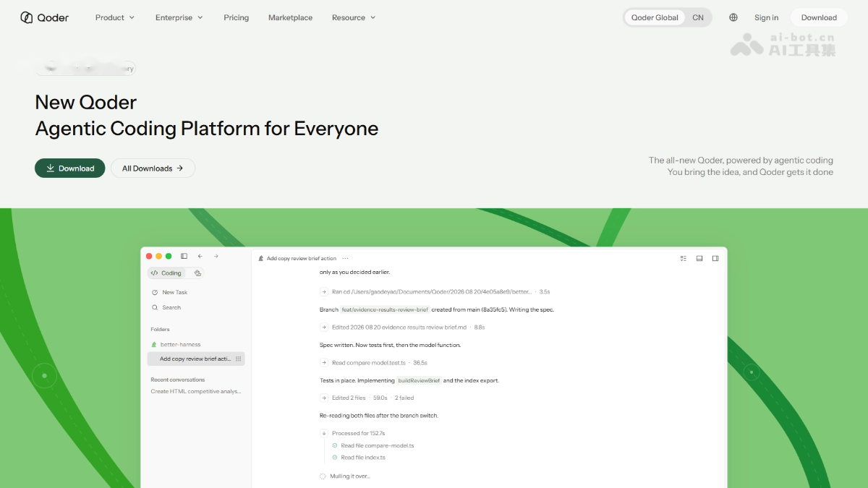Click the blurred announcement pill above headline
Image resolution: width=868 pixels, height=488 pixels.
[x=85, y=69]
